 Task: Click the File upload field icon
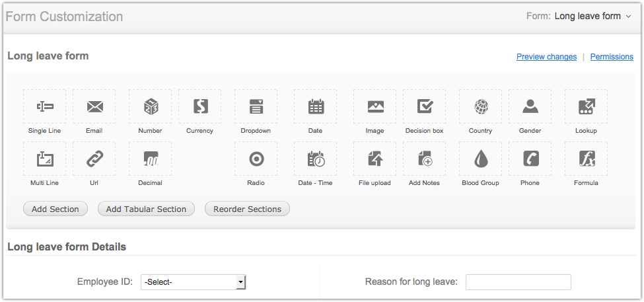coord(375,159)
